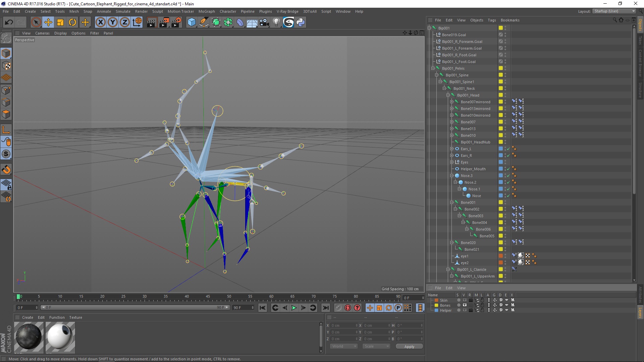Select Bip001_R_Foot.Goal object
This screenshot has height=362, width=644.
click(459, 55)
